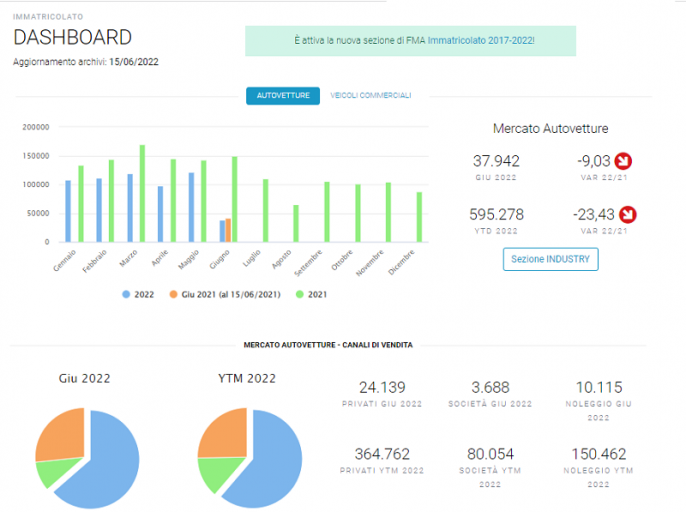This screenshot has height=512, width=686.
Task: Click the blue 2022 legend dot
Action: [x=126, y=295]
